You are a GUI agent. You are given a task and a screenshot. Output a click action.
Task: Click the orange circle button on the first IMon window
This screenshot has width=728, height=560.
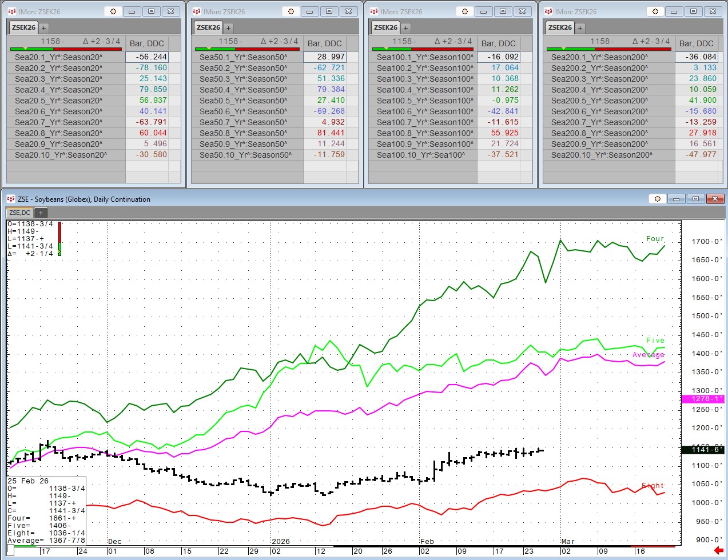[113, 11]
